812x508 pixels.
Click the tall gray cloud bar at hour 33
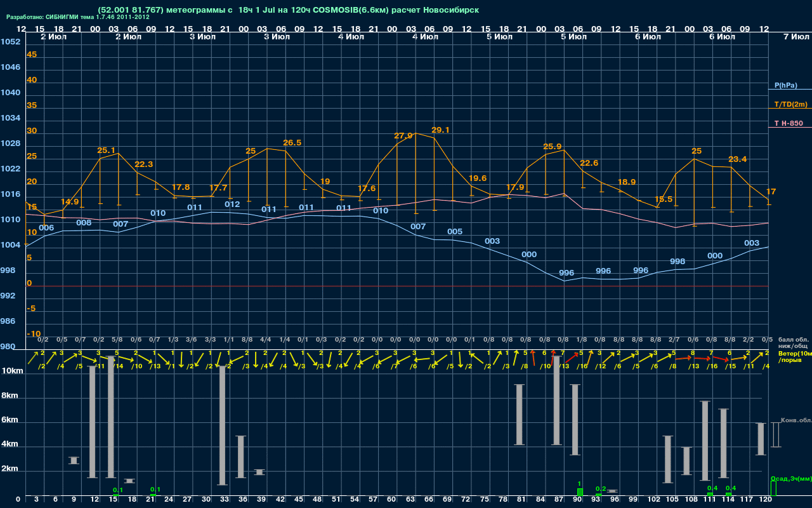222,425
